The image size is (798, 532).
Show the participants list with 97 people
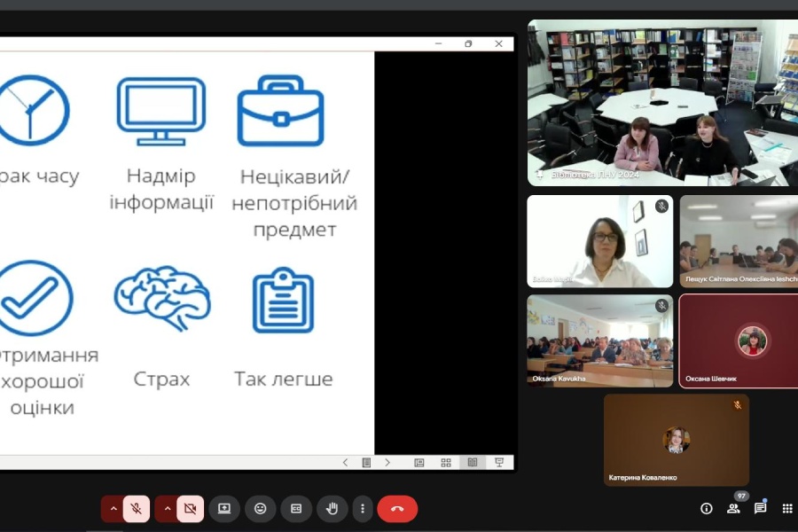733,508
